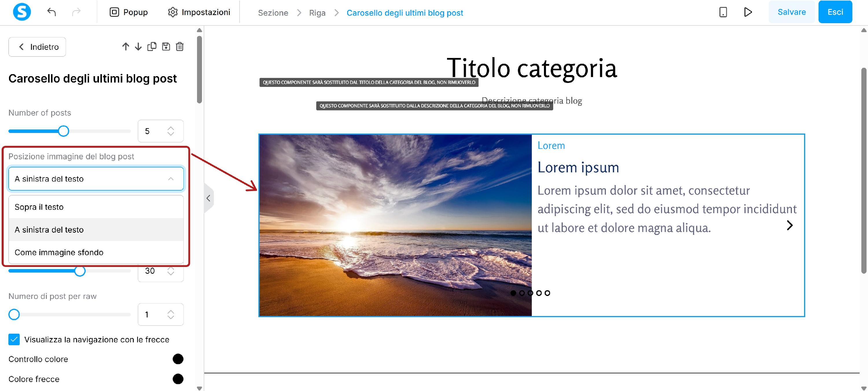Open Controllo colore swatch
The width and height of the screenshot is (868, 391).
click(178, 359)
